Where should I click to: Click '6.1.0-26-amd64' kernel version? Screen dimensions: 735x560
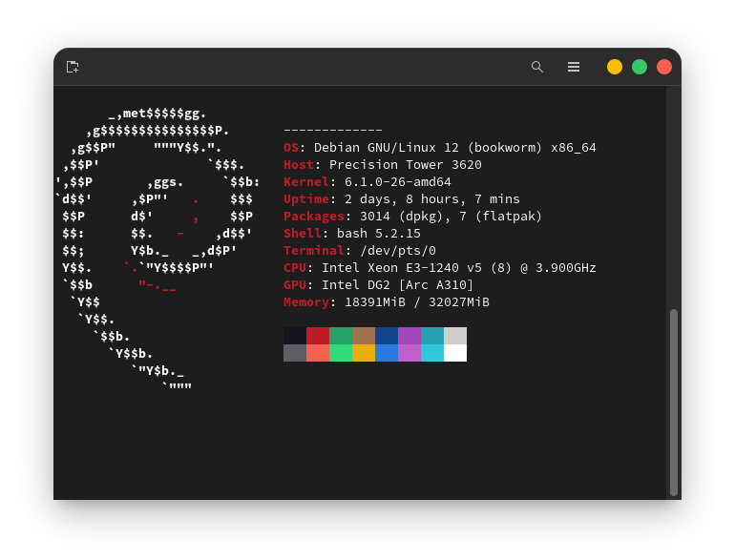(x=397, y=182)
